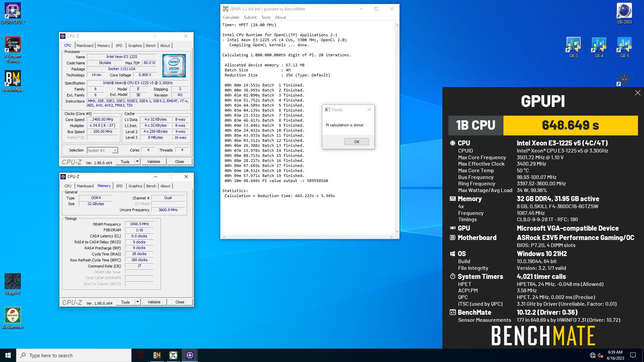This screenshot has height=362, width=644.
Task: Switch to SPD tab in lower CPU-Z
Action: pos(119,186)
